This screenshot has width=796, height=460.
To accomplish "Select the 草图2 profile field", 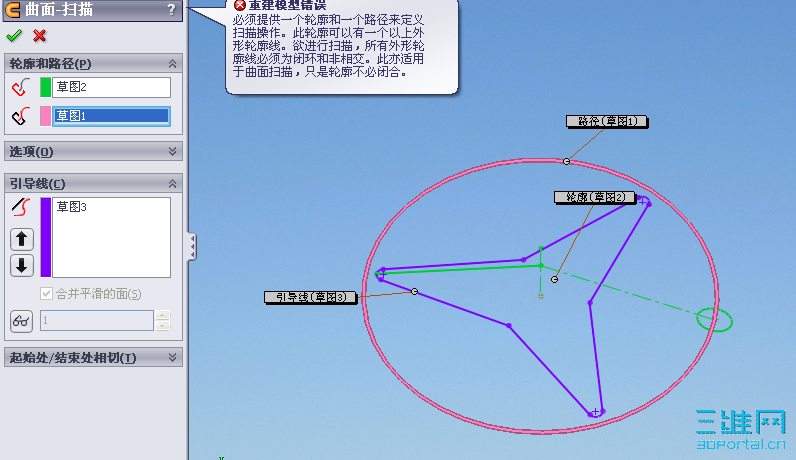I will click(x=112, y=87).
